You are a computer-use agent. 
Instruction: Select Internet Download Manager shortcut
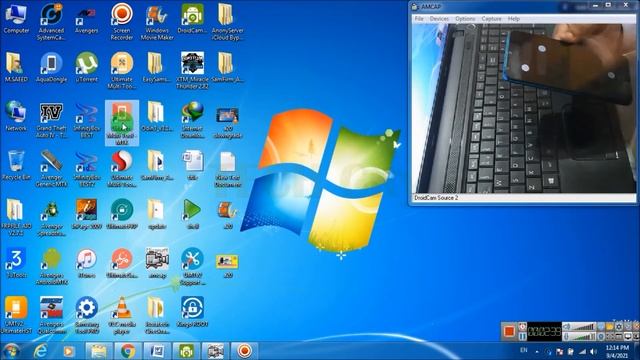pos(192,120)
